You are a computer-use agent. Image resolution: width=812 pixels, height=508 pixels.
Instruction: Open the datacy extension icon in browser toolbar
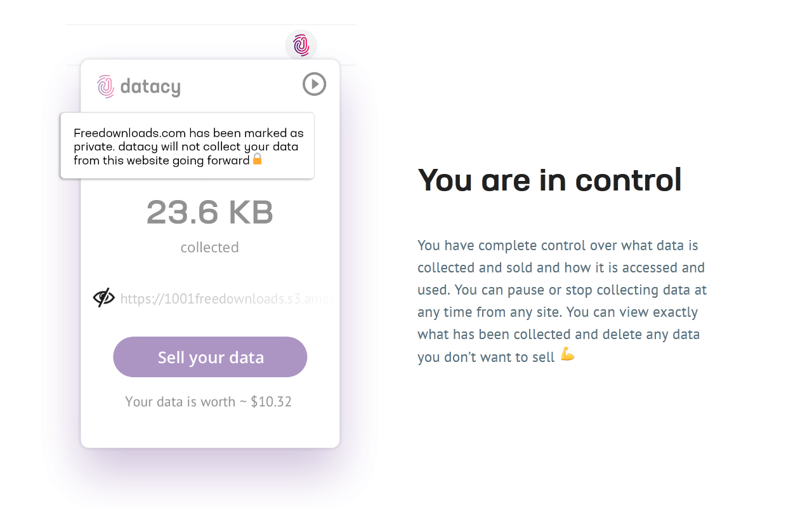(x=301, y=45)
